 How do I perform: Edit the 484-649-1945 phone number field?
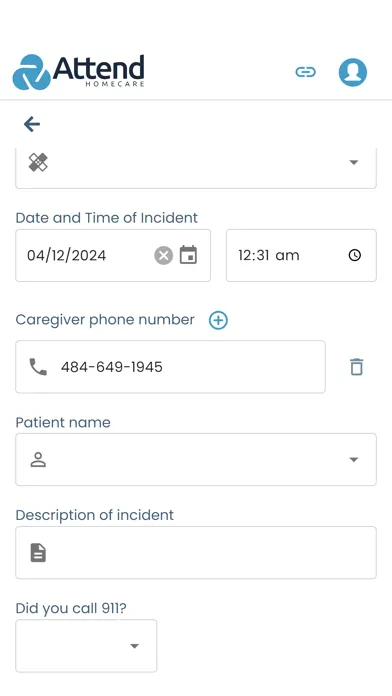(170, 367)
